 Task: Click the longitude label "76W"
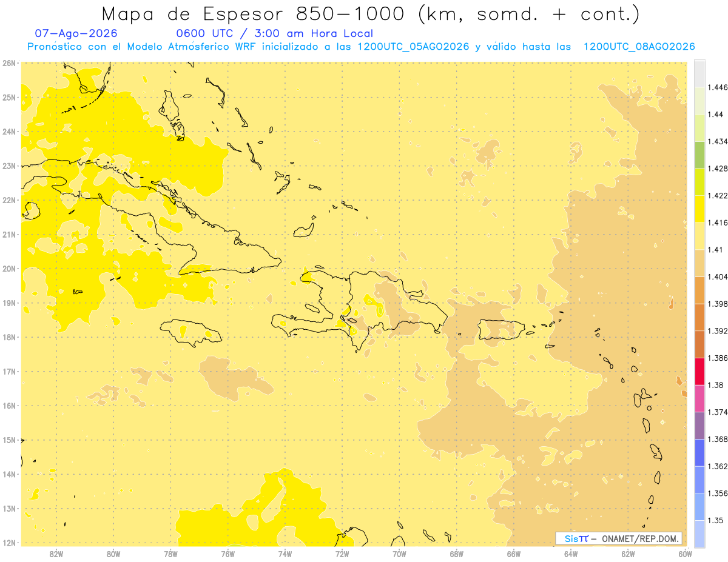(227, 554)
